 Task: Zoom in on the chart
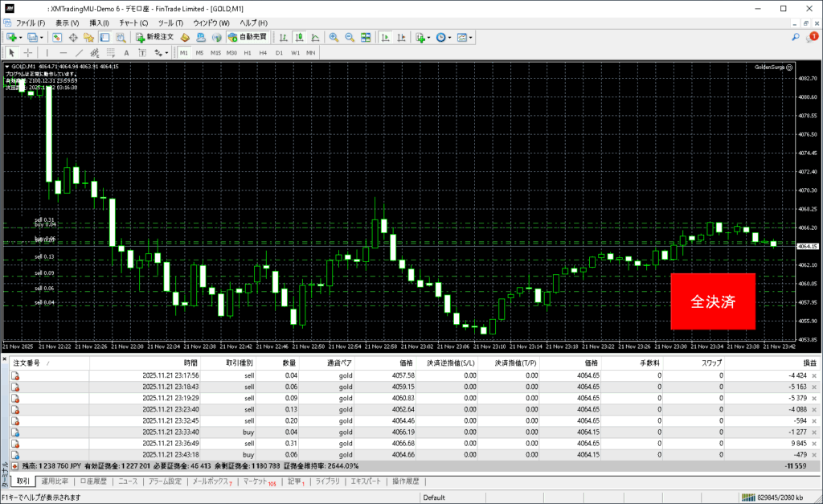tap(334, 37)
